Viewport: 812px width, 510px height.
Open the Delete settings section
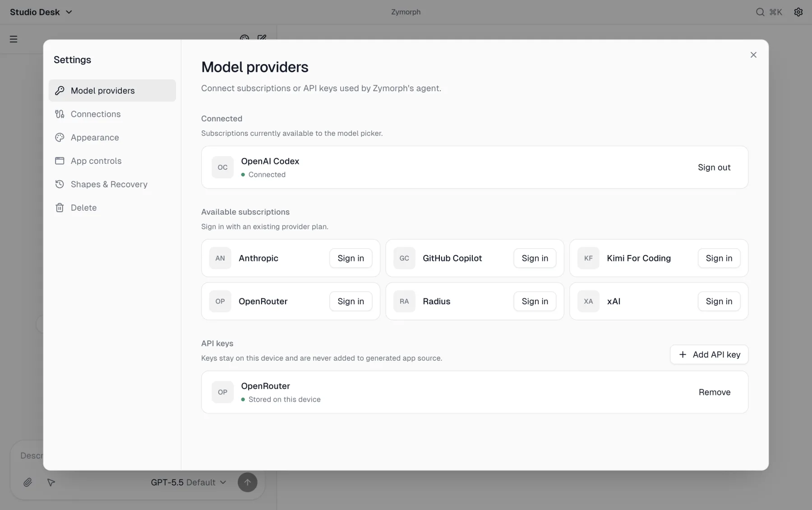click(112, 208)
